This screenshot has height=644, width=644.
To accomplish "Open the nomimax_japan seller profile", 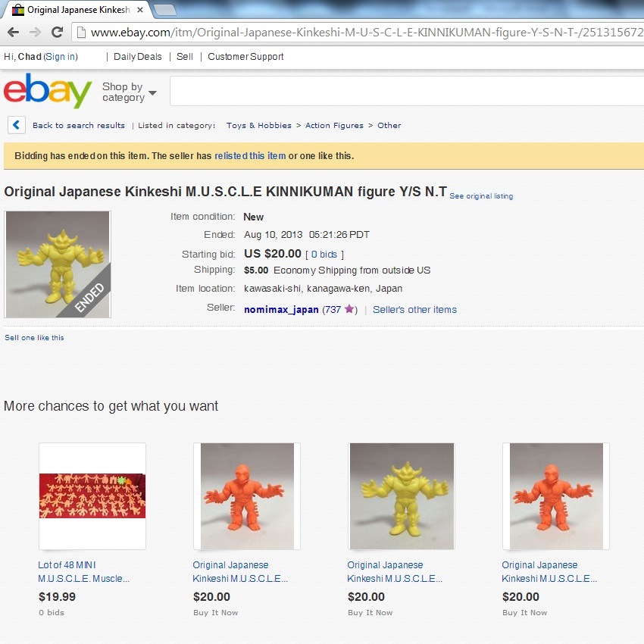I will tap(281, 310).
